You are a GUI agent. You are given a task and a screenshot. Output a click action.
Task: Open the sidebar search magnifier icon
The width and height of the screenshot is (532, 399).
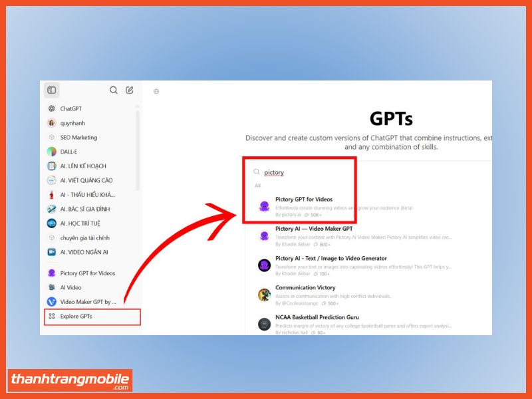[x=114, y=90]
